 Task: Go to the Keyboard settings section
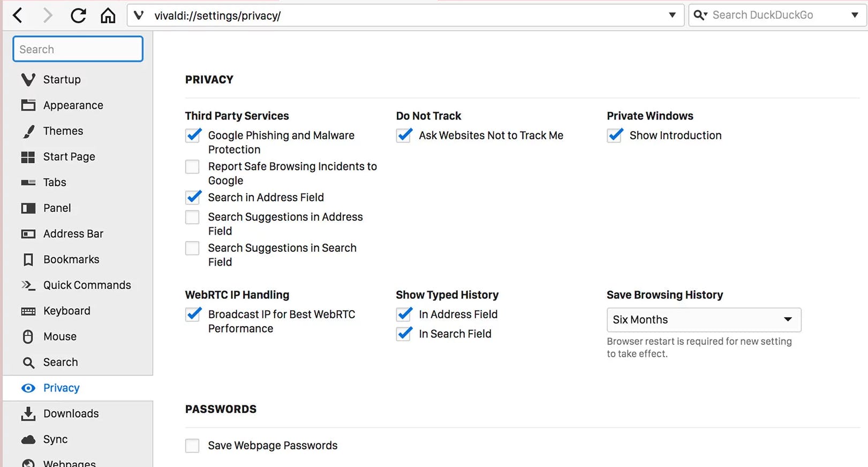coord(66,311)
